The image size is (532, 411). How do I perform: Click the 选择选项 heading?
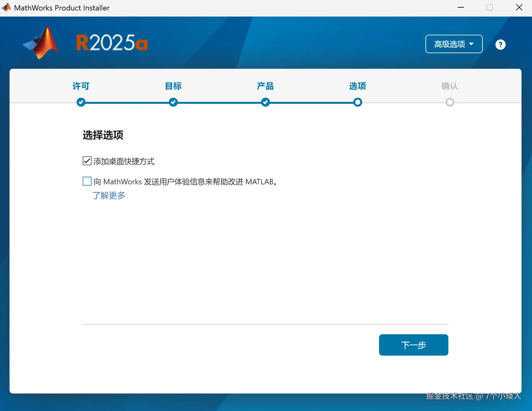pyautogui.click(x=103, y=135)
